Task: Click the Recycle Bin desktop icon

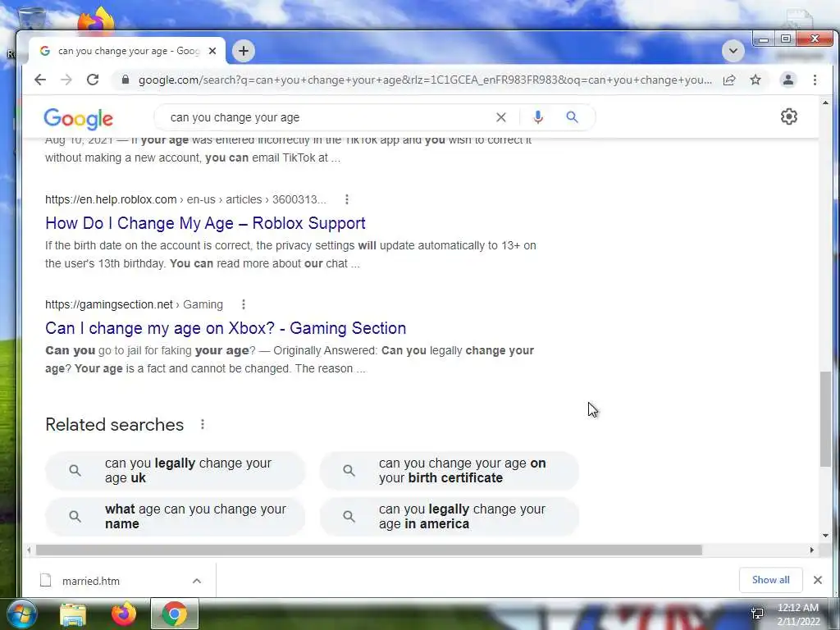Action: (31, 19)
